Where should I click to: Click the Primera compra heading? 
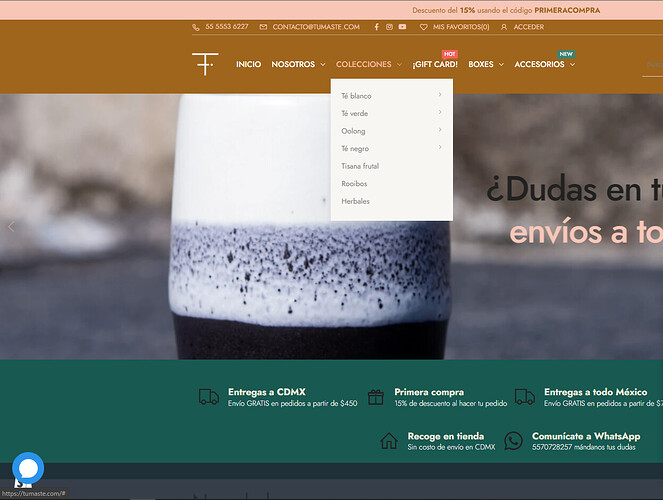429,392
